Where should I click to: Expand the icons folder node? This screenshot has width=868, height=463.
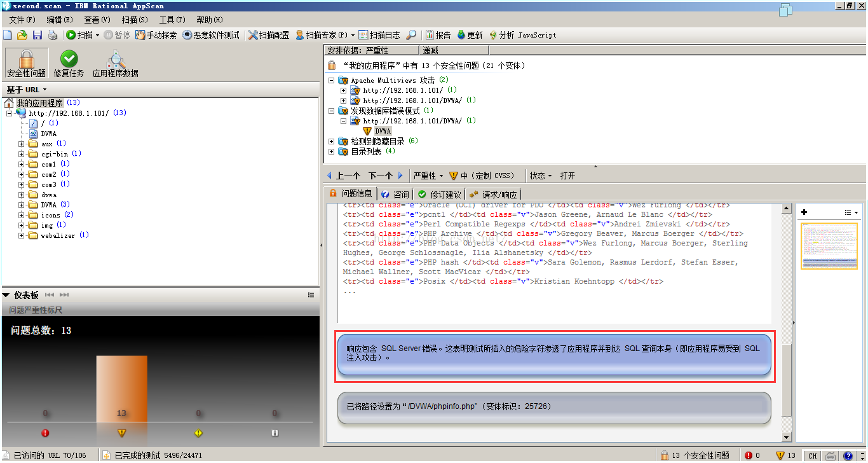pyautogui.click(x=22, y=215)
